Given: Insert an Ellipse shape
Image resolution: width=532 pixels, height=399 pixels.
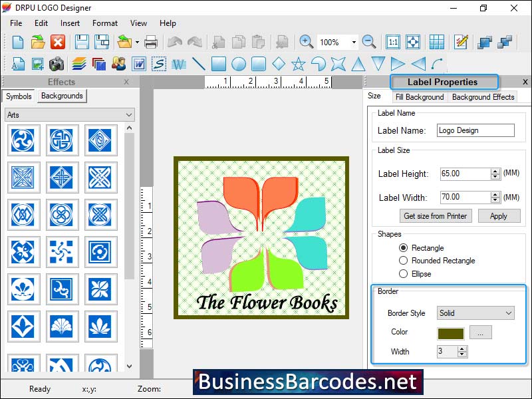Looking at the screenshot, I should coord(239,64).
